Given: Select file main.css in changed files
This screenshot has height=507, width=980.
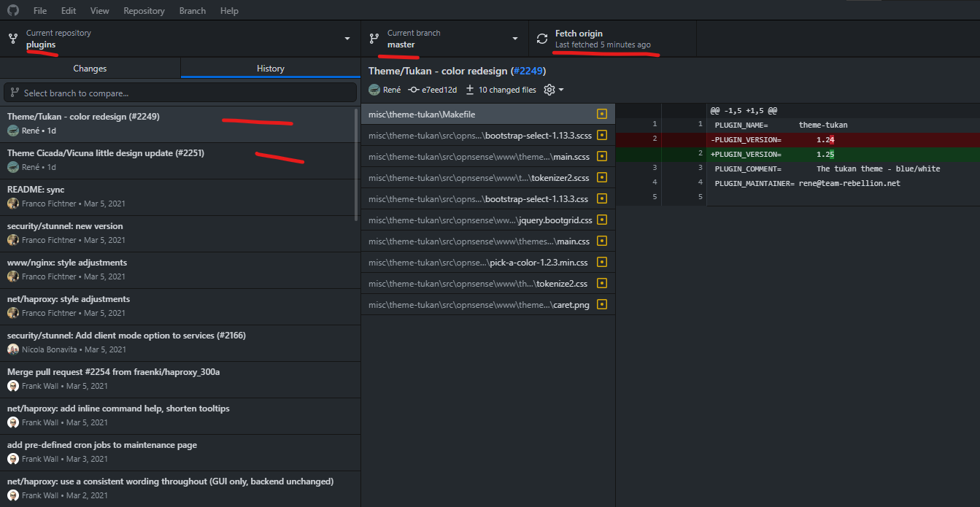Looking at the screenshot, I should point(487,241).
